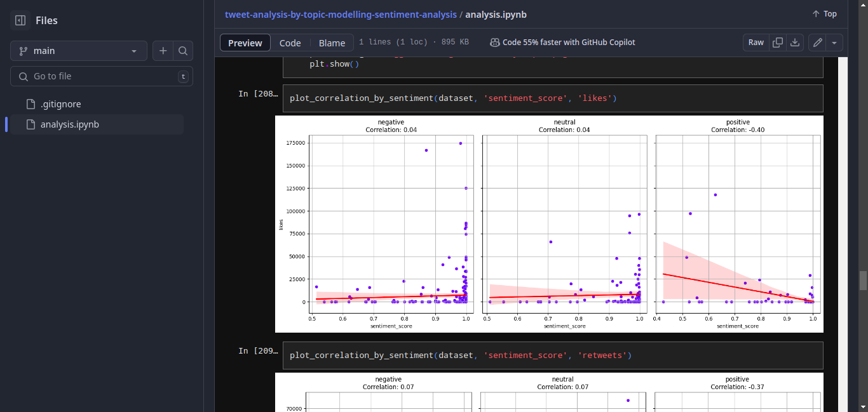
Task: Open the tweet-analysis repository breadcrumb link
Action: [x=341, y=13]
